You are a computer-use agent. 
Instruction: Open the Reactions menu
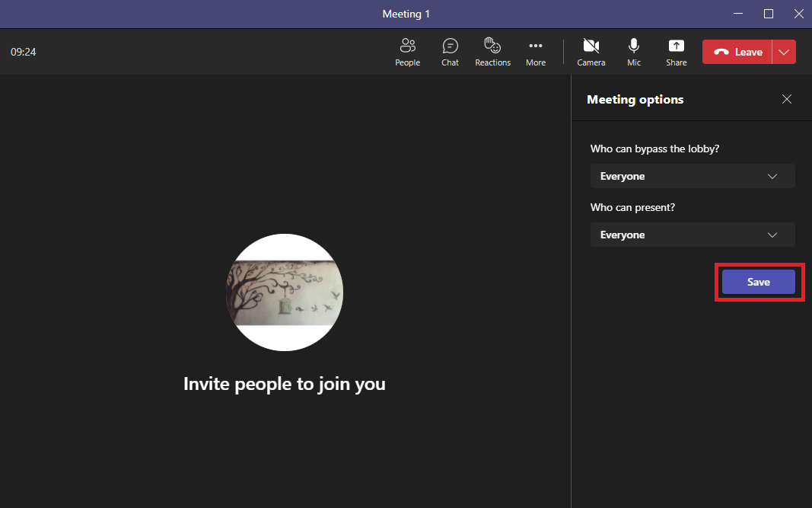point(492,52)
